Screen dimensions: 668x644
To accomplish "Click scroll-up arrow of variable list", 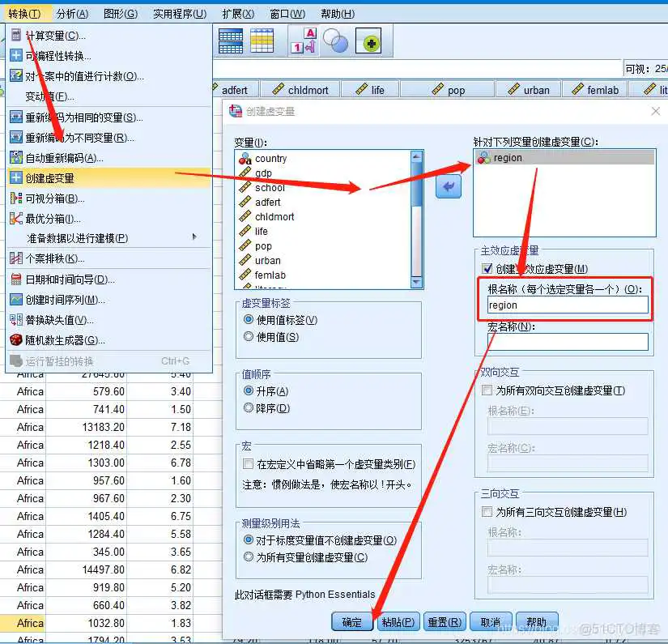I will [x=416, y=156].
